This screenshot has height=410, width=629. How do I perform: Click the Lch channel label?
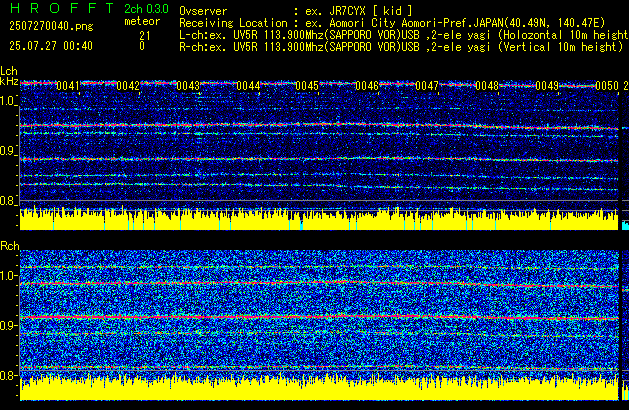9,71
